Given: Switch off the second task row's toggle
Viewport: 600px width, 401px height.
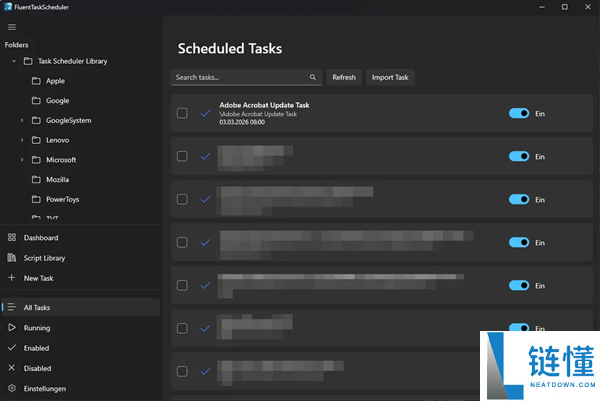Looking at the screenshot, I should pos(519,156).
